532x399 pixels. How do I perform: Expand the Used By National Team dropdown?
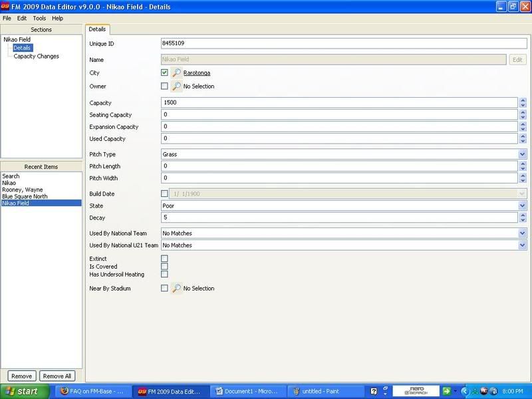coord(523,233)
